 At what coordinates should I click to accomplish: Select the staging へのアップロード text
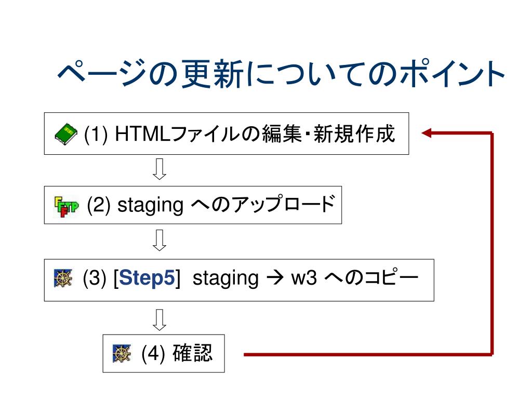(x=227, y=205)
